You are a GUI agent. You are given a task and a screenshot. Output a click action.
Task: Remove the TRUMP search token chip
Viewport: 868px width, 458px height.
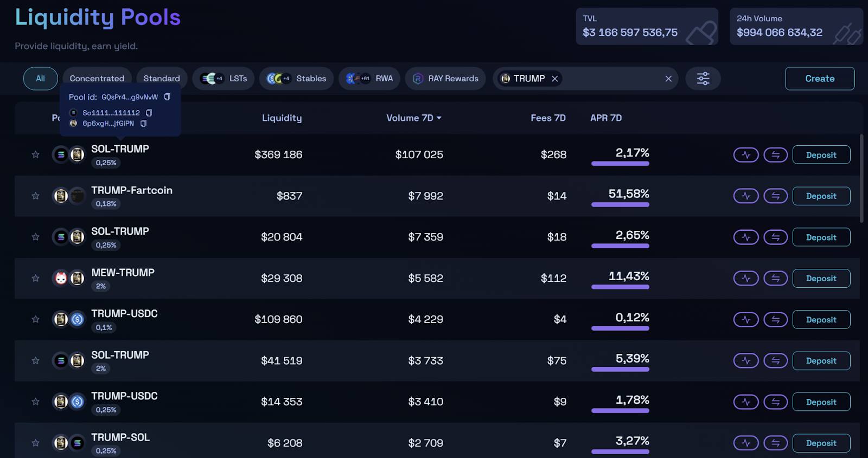point(554,79)
